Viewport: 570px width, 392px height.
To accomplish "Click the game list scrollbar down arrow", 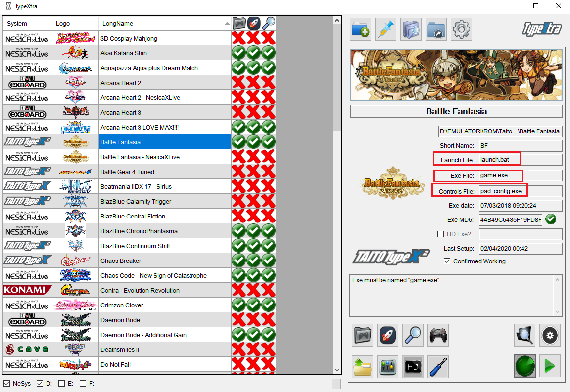I will [x=337, y=370].
